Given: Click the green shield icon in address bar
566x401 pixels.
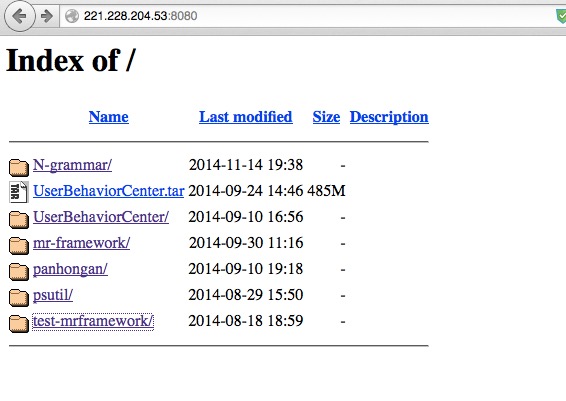Looking at the screenshot, I should point(561,16).
